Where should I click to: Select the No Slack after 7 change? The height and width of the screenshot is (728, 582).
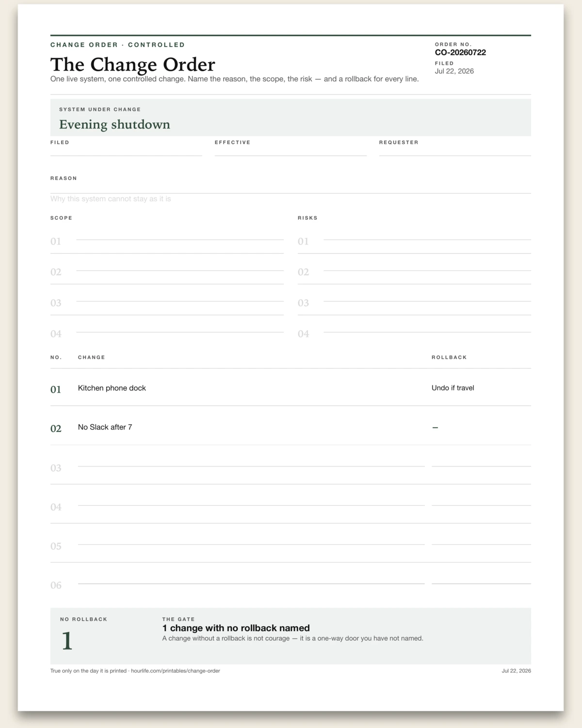[105, 427]
